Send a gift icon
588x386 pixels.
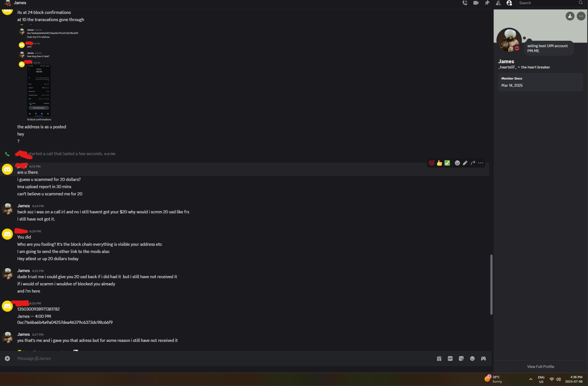coord(439,358)
